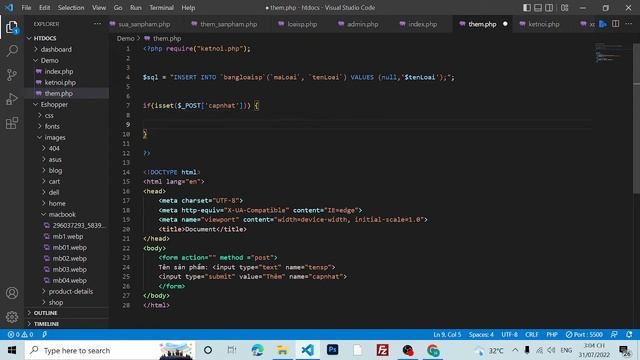Open the Manage gear icon
640x360 pixels.
pyautogui.click(x=12, y=316)
